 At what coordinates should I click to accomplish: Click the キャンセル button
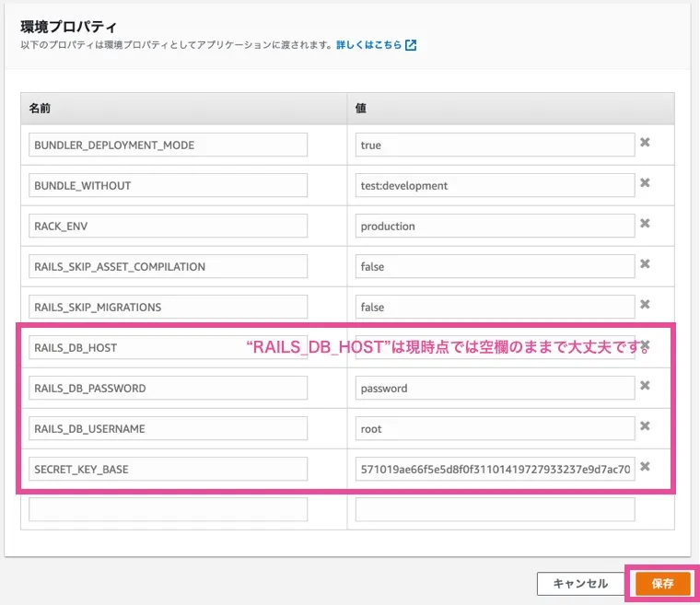580,584
